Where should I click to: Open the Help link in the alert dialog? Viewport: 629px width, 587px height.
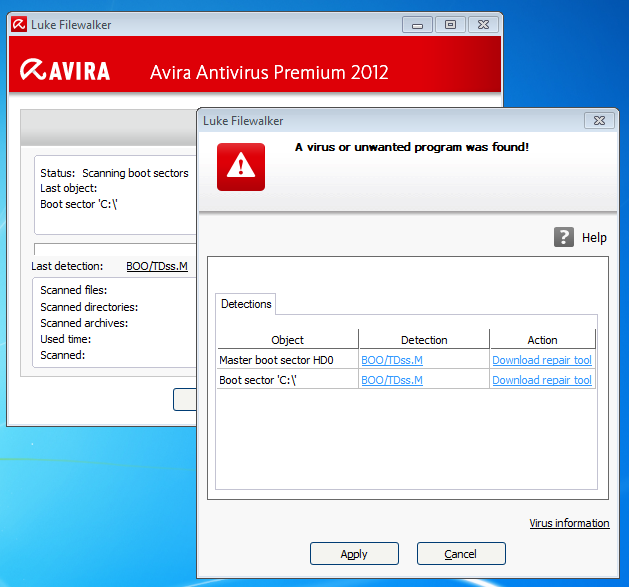tap(594, 238)
